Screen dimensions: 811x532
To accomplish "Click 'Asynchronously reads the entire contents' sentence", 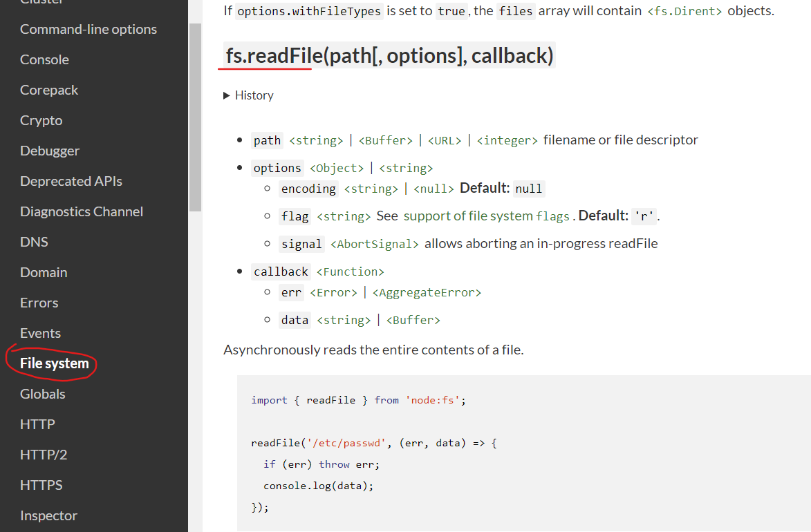I will point(373,350).
